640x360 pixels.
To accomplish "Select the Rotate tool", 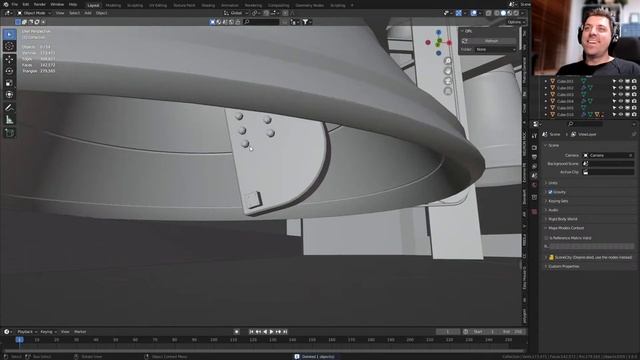I will click(x=9, y=71).
